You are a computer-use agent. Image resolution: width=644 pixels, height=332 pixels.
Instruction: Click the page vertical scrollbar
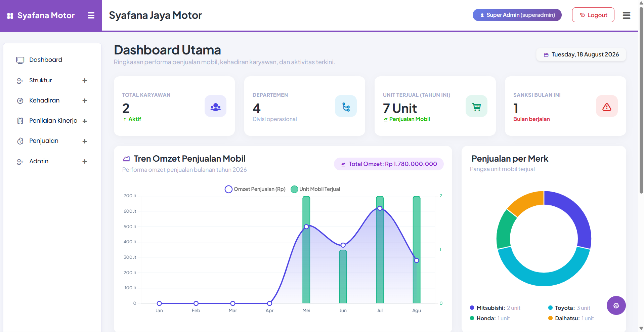(x=641, y=101)
